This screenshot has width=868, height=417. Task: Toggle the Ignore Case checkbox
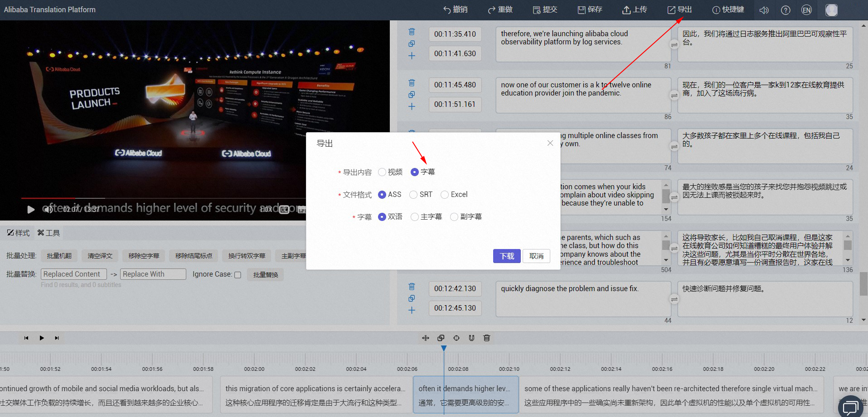click(x=238, y=275)
